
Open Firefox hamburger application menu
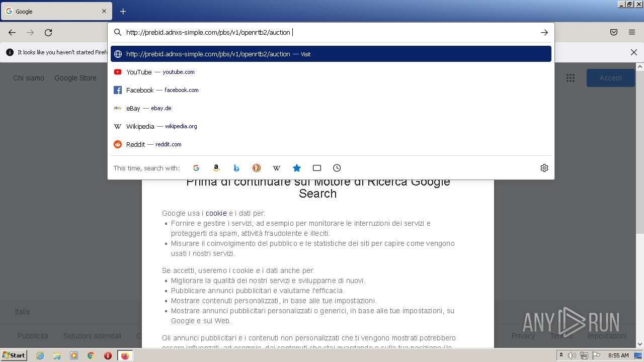[x=632, y=32]
